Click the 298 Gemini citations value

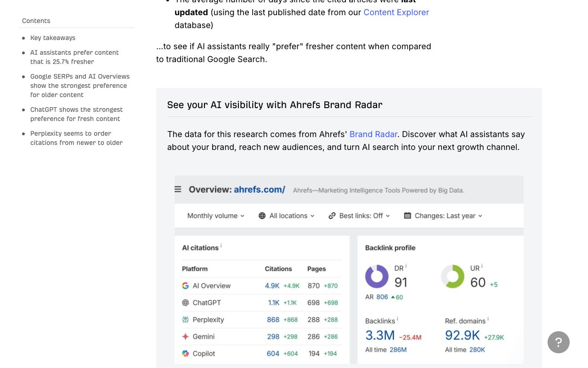tap(273, 337)
